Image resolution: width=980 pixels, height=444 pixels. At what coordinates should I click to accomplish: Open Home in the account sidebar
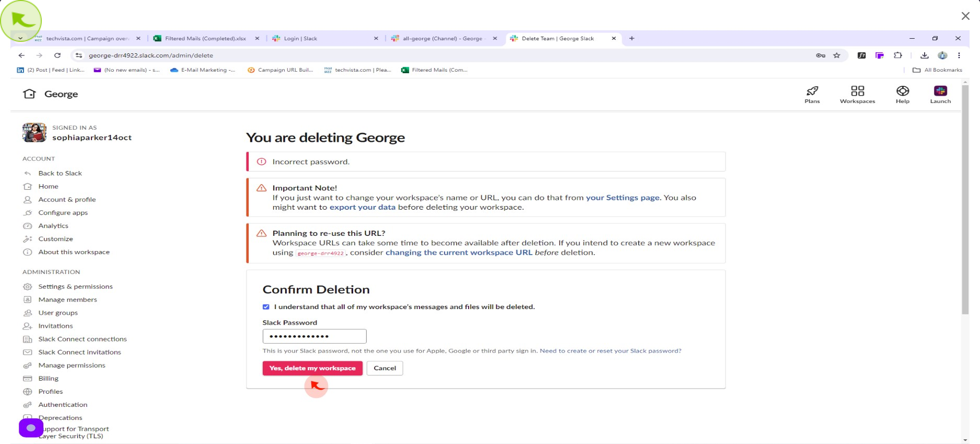[48, 186]
